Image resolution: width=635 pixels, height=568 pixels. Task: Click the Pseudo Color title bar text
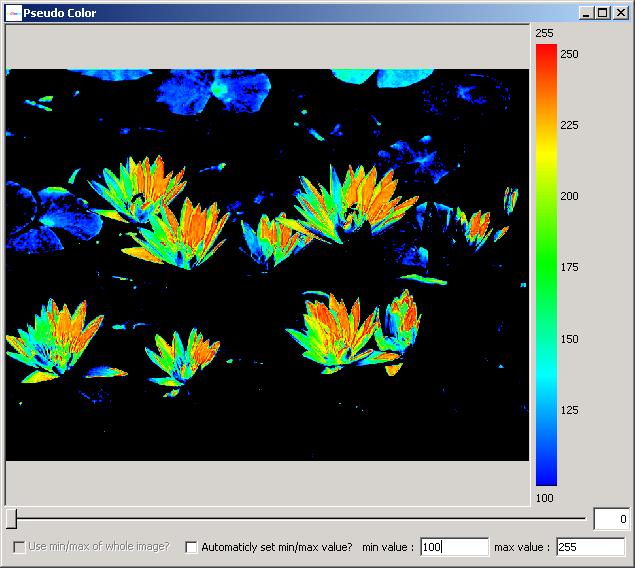click(60, 12)
